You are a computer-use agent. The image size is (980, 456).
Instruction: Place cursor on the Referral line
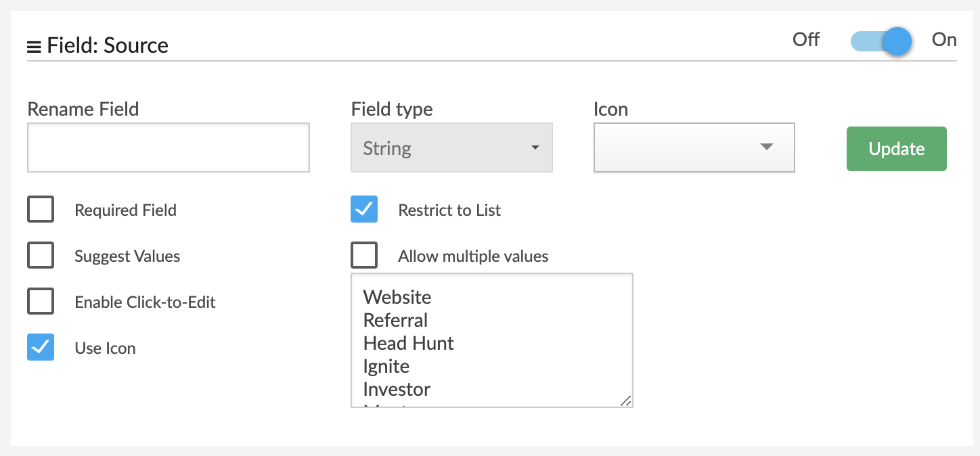395,320
